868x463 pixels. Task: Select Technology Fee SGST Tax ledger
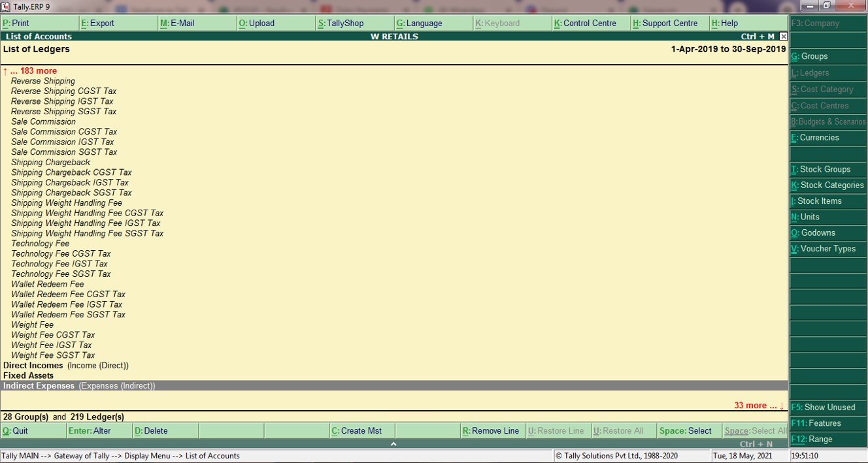[x=61, y=274]
